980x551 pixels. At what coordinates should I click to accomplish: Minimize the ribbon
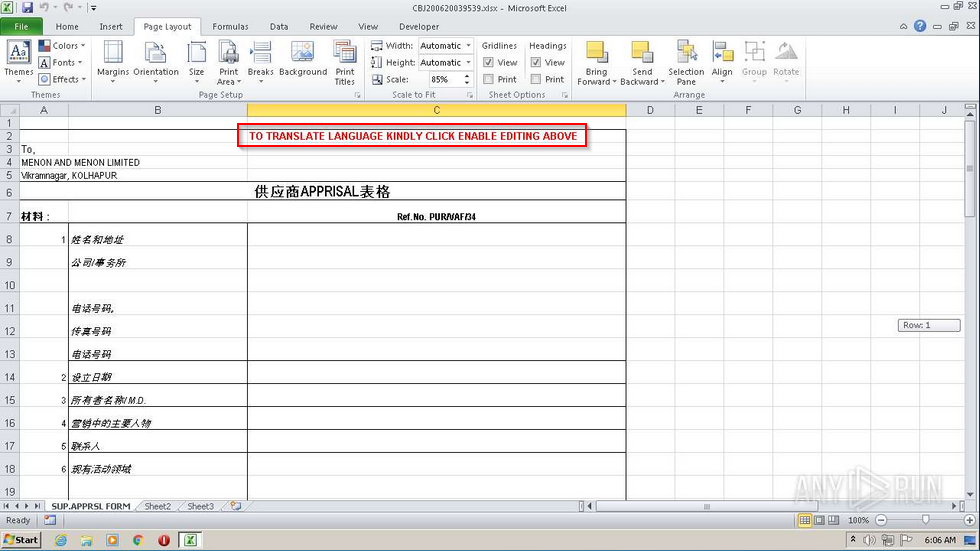pos(903,26)
